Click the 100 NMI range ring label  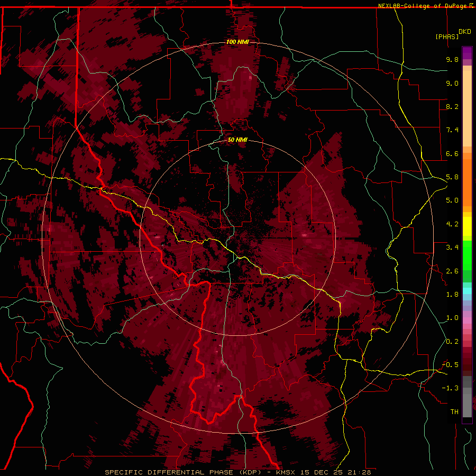(x=237, y=42)
